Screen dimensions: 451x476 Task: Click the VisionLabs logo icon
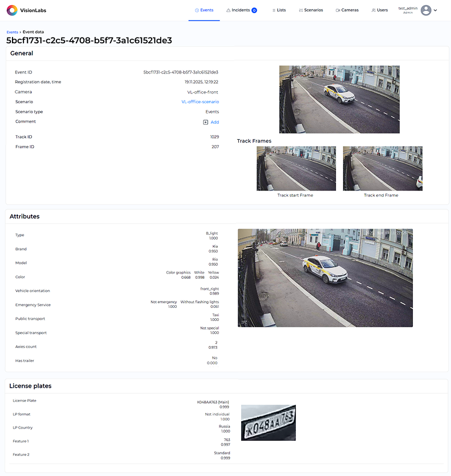tap(12, 10)
